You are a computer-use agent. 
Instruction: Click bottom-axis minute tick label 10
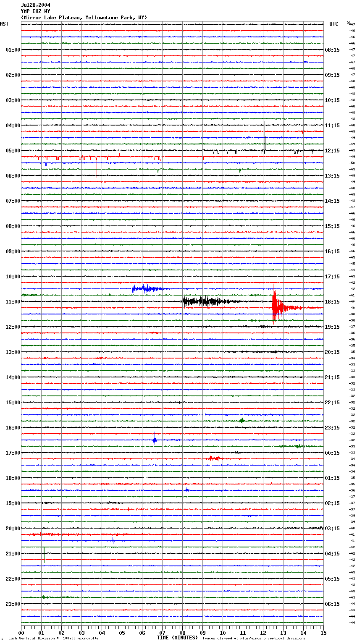point(223,633)
